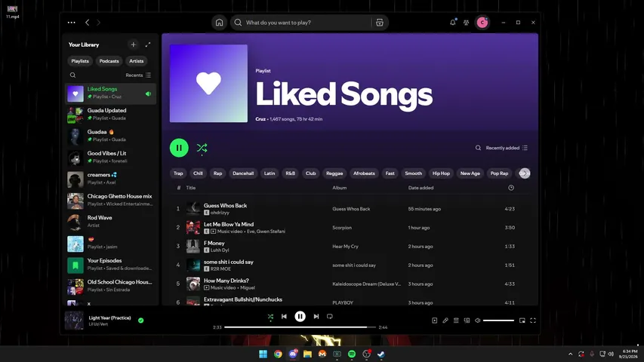This screenshot has width=644, height=362.
Task: Open the Recently added sort dropdown
Action: coord(507,148)
